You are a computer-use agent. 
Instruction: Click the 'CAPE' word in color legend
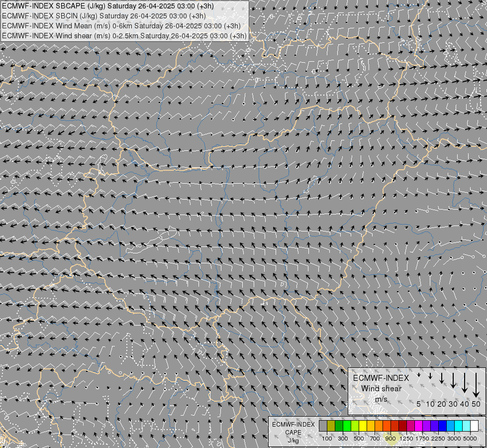(x=293, y=433)
